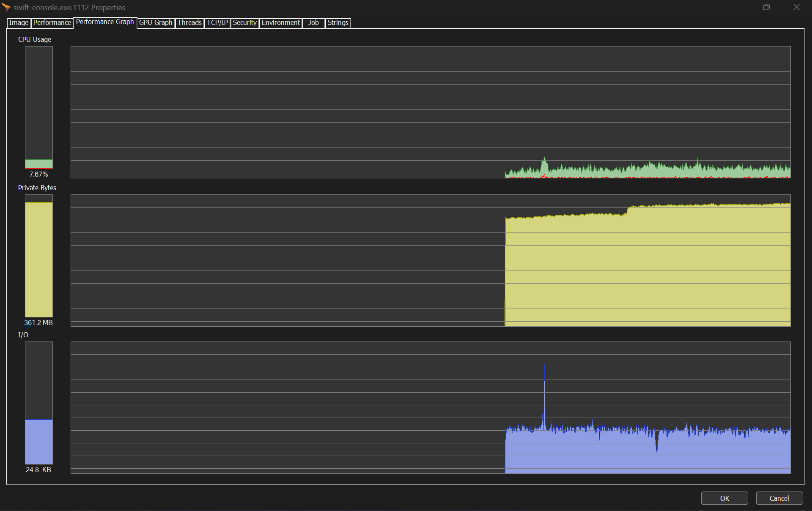
Task: Click the OK button
Action: (724, 498)
